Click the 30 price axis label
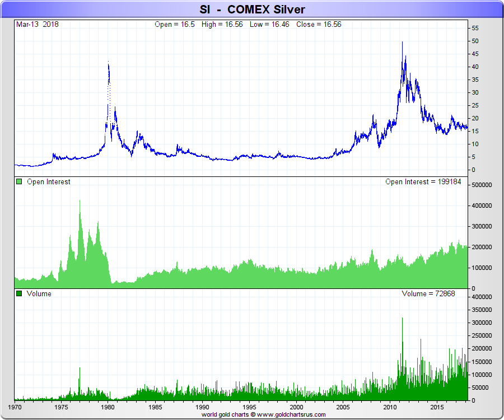Viewport: 504px width, 420px height. coord(475,92)
